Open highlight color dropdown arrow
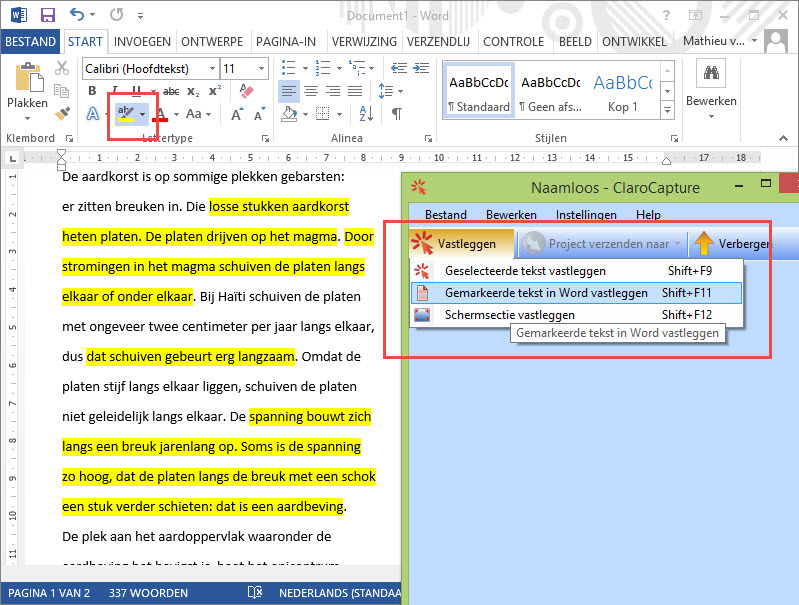The width and height of the screenshot is (799, 605). click(x=143, y=114)
